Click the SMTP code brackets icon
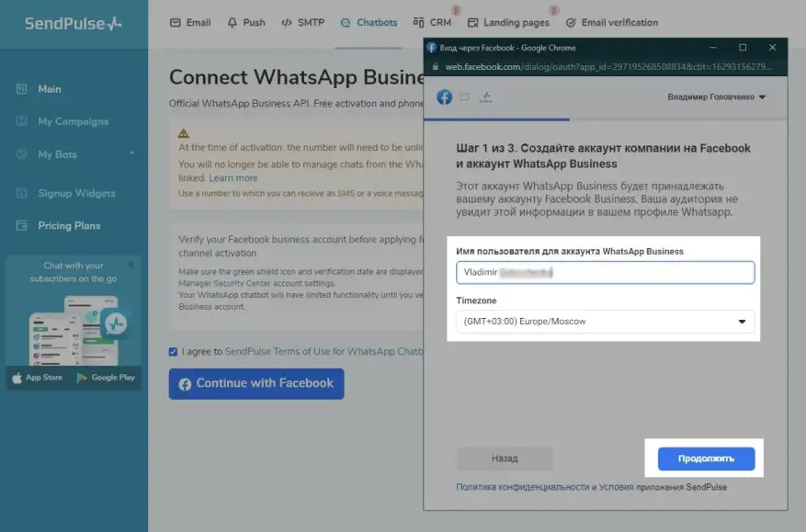Image resolution: width=806 pixels, height=532 pixels. pos(287,23)
